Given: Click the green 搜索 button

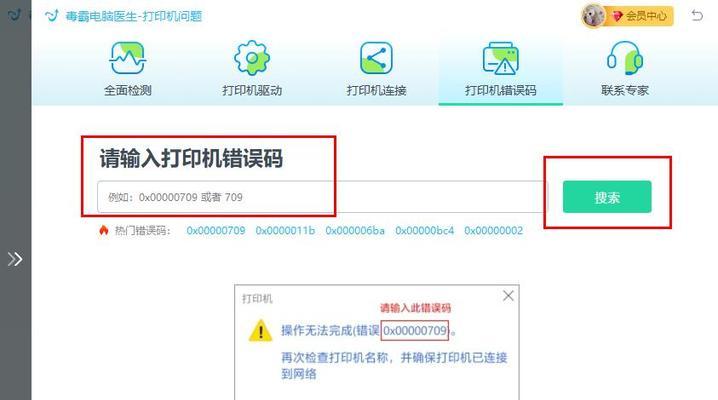Looking at the screenshot, I should 607,197.
